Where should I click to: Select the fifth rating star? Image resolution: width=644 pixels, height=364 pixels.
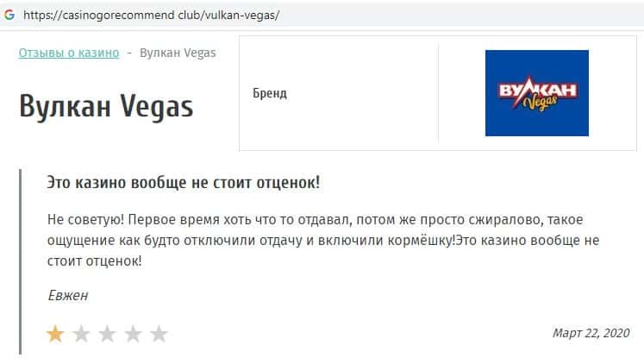[x=159, y=334]
